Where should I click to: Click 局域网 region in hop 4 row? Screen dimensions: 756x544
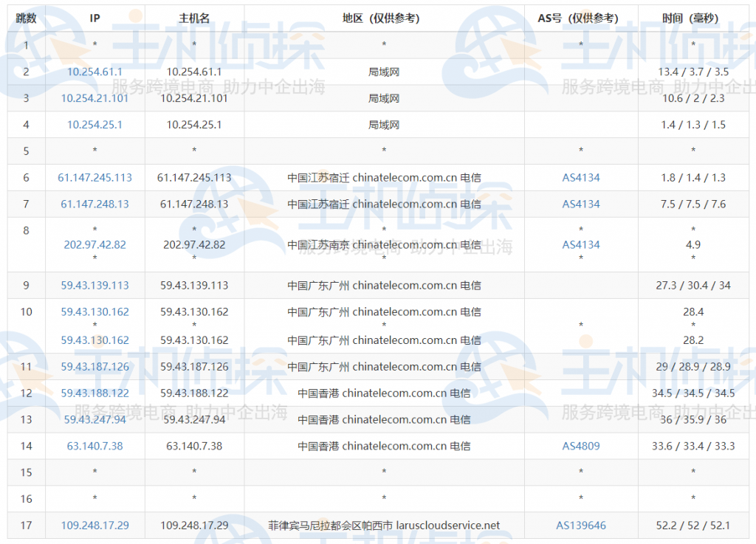[x=384, y=125]
